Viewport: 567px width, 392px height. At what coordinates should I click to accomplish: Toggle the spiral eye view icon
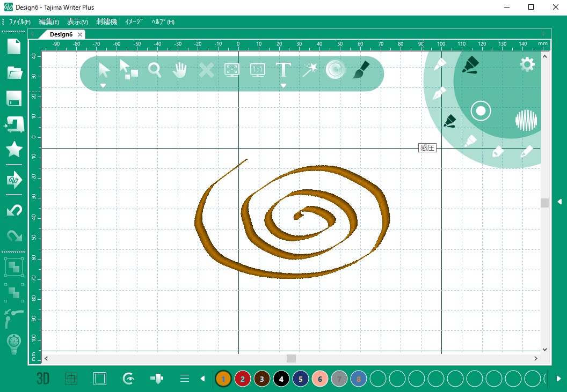[x=128, y=379]
